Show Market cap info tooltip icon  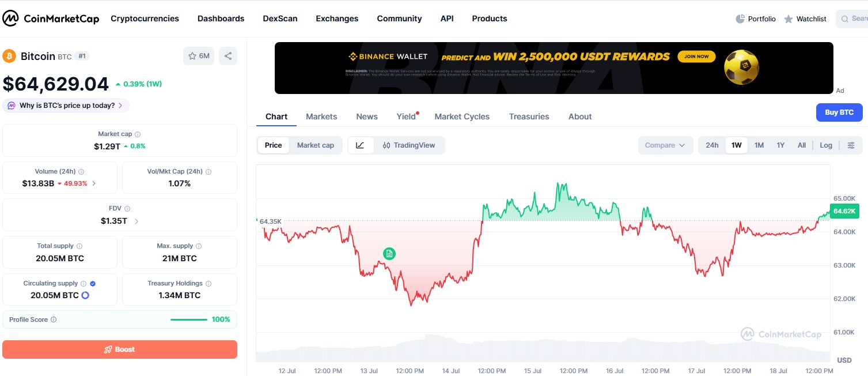coord(138,134)
